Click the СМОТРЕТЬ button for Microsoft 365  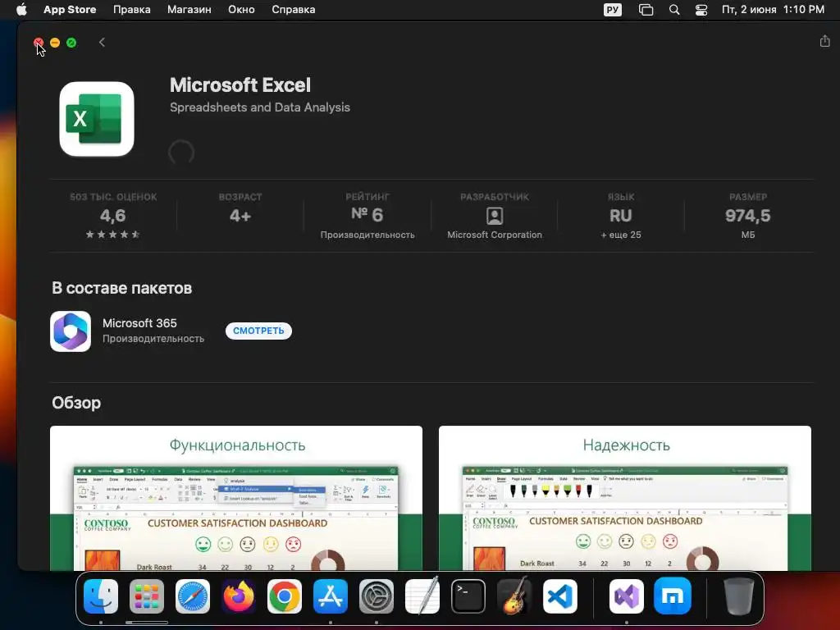pyautogui.click(x=258, y=331)
